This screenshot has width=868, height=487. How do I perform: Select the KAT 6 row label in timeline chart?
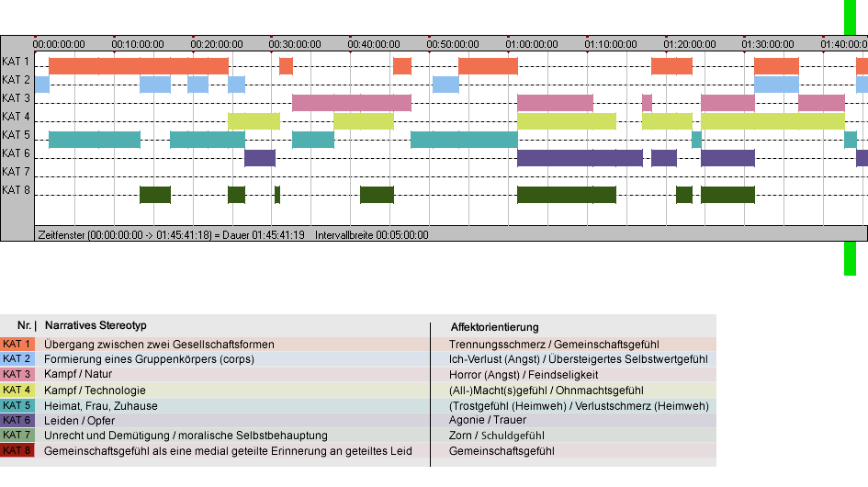tap(16, 153)
